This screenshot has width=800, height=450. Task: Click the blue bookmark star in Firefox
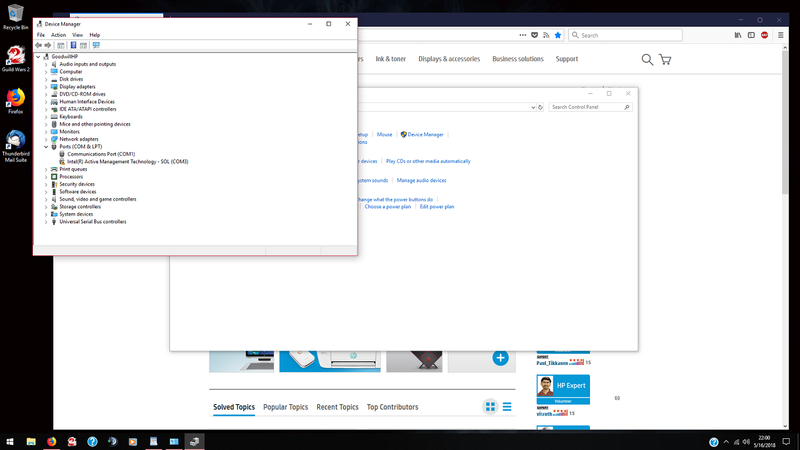click(x=558, y=35)
